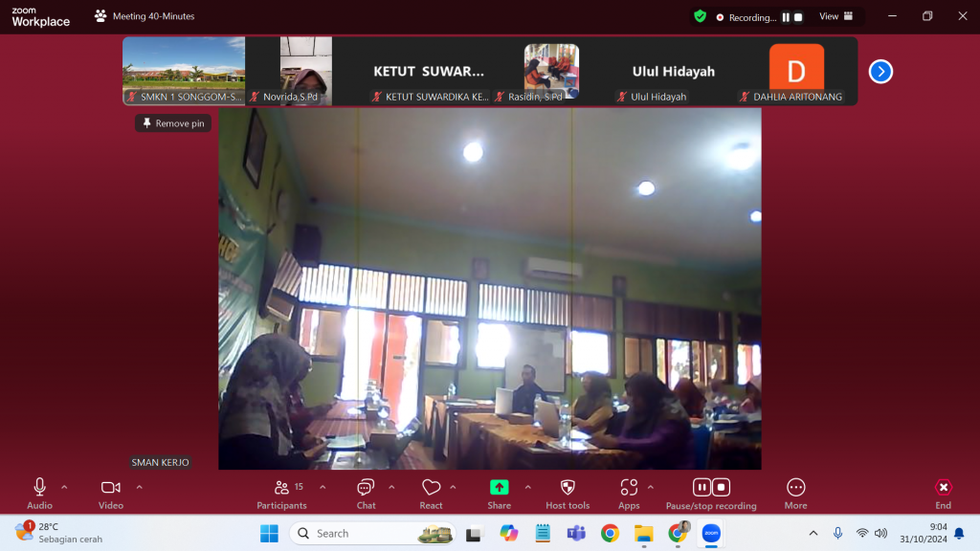Open the weather widget showing 28°C
The image size is (980, 551).
[x=58, y=533]
